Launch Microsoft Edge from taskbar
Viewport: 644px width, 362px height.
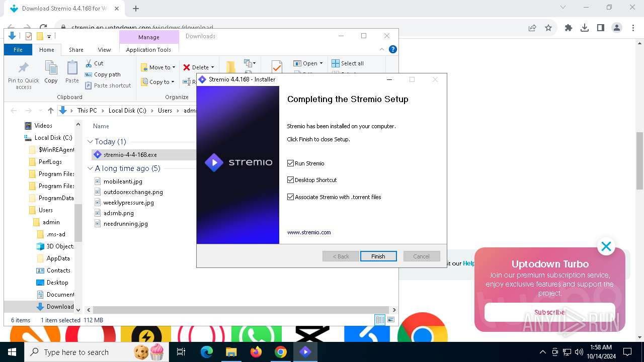point(207,352)
